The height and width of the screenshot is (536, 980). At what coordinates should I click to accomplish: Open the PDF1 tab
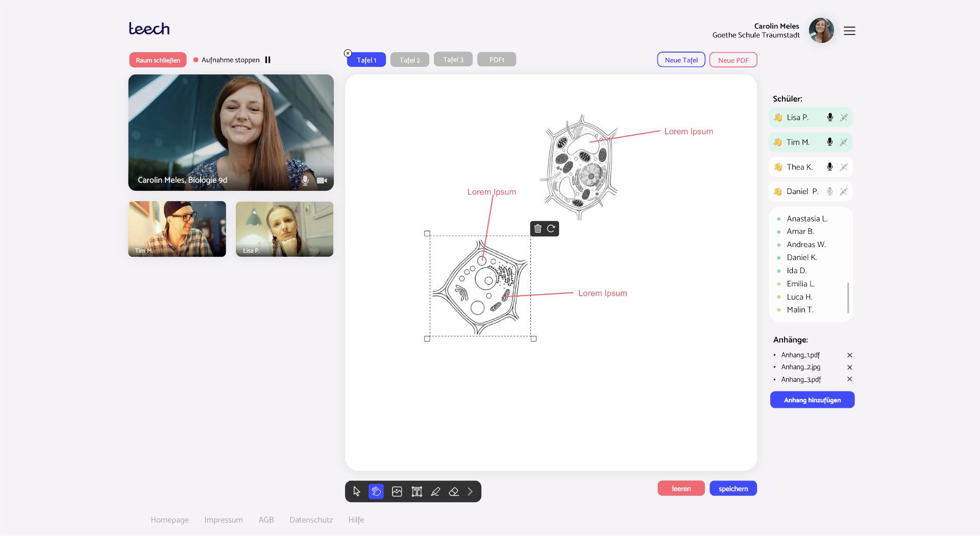coord(496,59)
